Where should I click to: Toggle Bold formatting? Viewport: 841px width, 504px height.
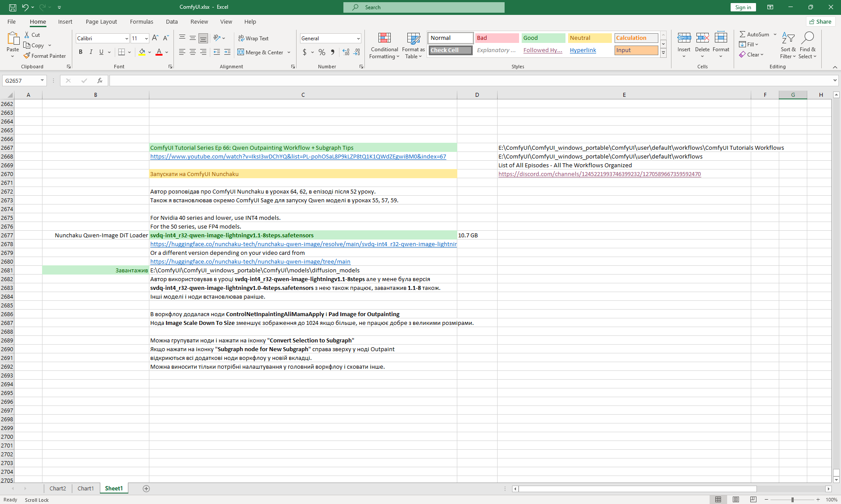(x=81, y=52)
